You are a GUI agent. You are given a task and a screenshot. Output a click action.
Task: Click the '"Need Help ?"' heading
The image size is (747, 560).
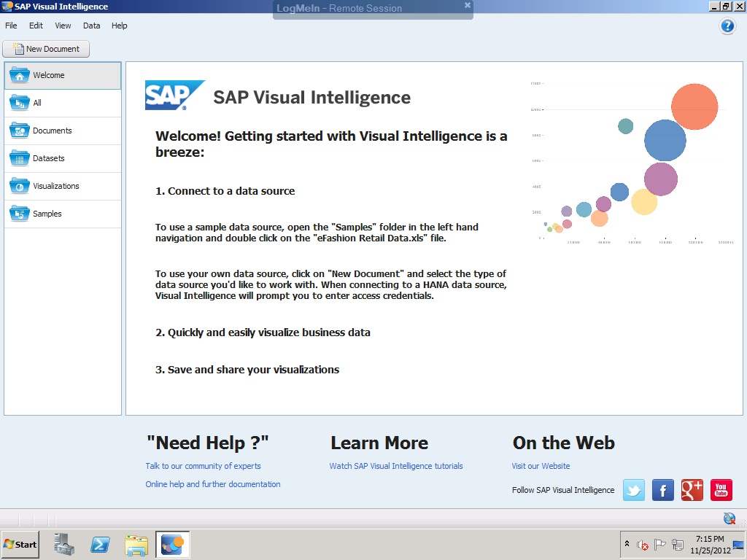coord(208,443)
